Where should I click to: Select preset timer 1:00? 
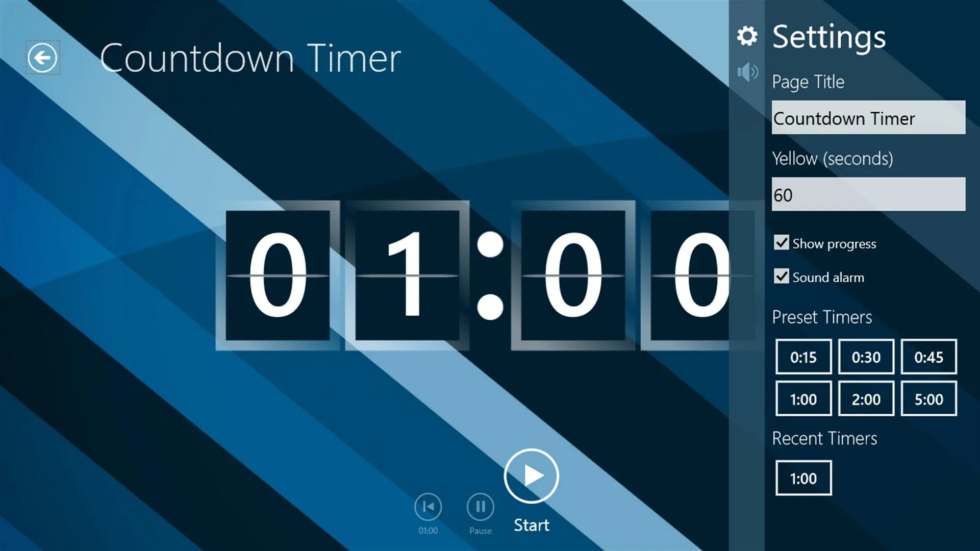803,399
